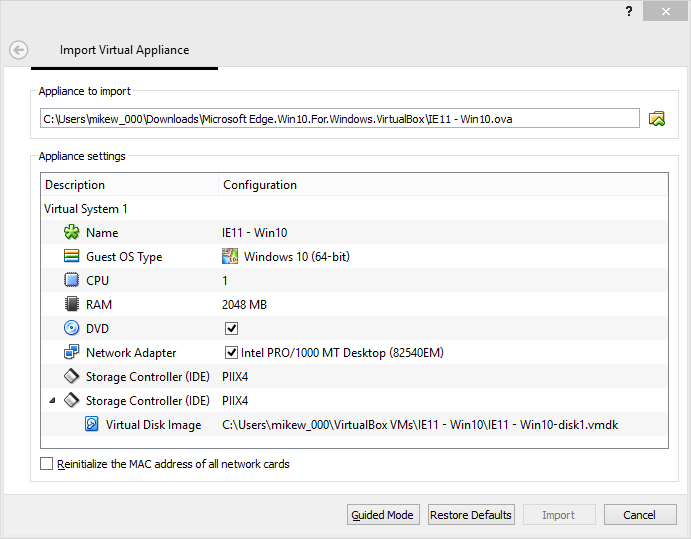Collapse the second Storage Controller (IDE) node

(x=52, y=401)
